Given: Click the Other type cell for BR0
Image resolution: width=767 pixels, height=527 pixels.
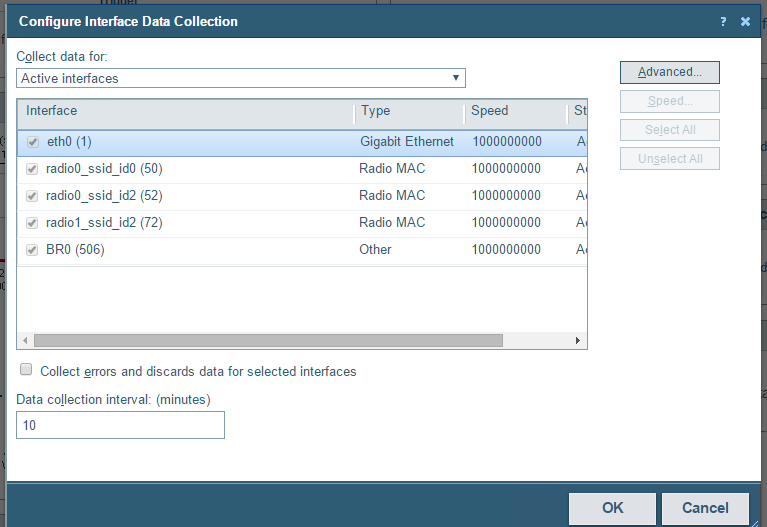Looking at the screenshot, I should pos(375,250).
